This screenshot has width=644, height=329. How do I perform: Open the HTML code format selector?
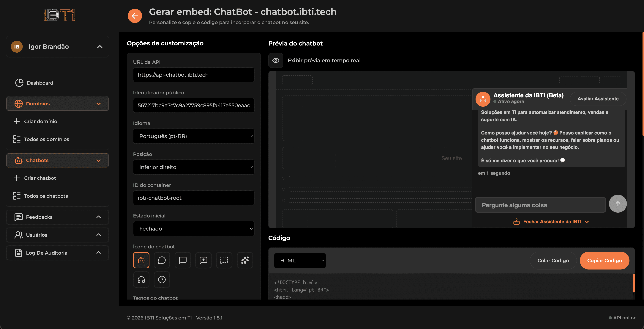300,260
